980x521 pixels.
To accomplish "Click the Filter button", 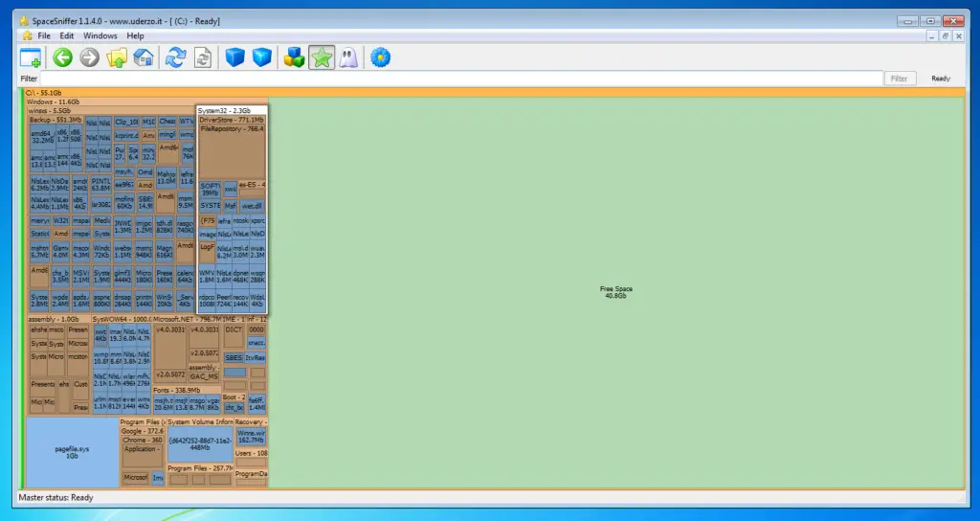I will [x=899, y=79].
